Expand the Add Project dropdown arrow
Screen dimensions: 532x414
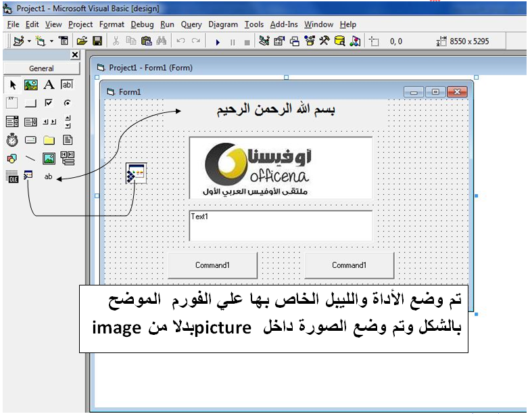coord(29,41)
